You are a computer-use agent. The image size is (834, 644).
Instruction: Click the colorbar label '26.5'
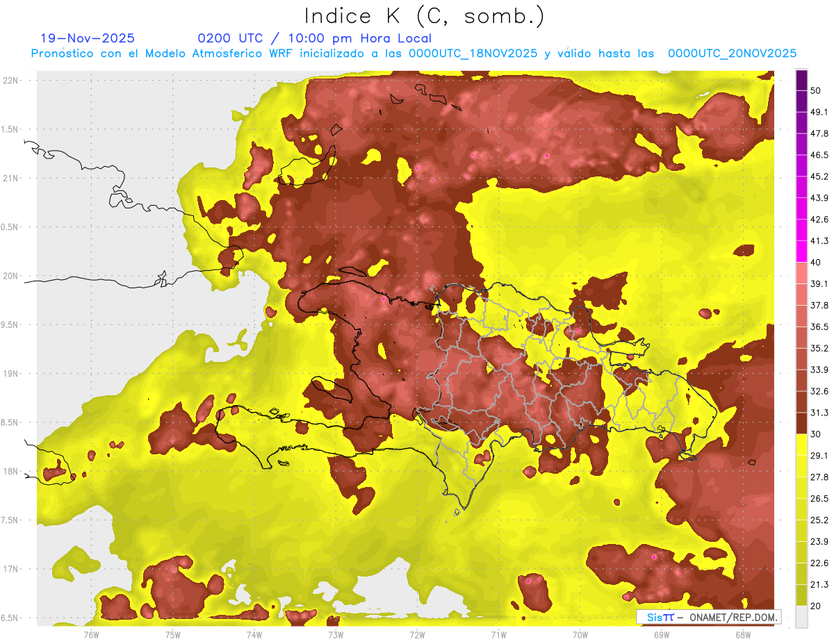click(x=819, y=499)
